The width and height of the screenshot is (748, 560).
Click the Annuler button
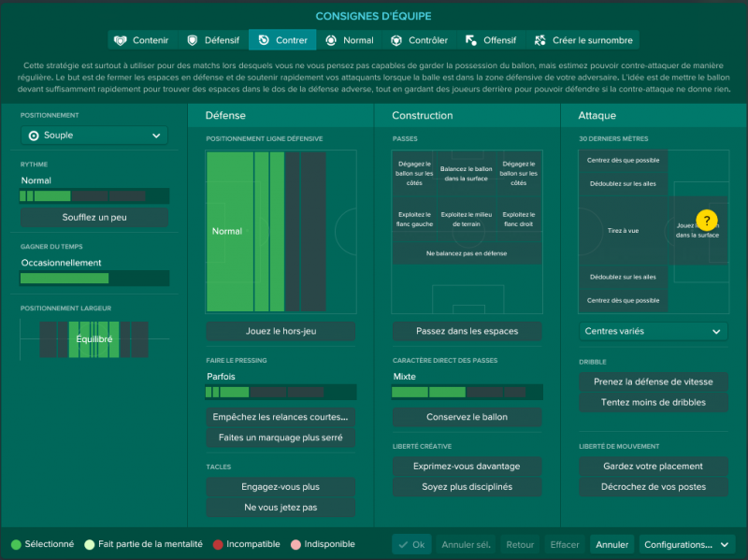611,545
